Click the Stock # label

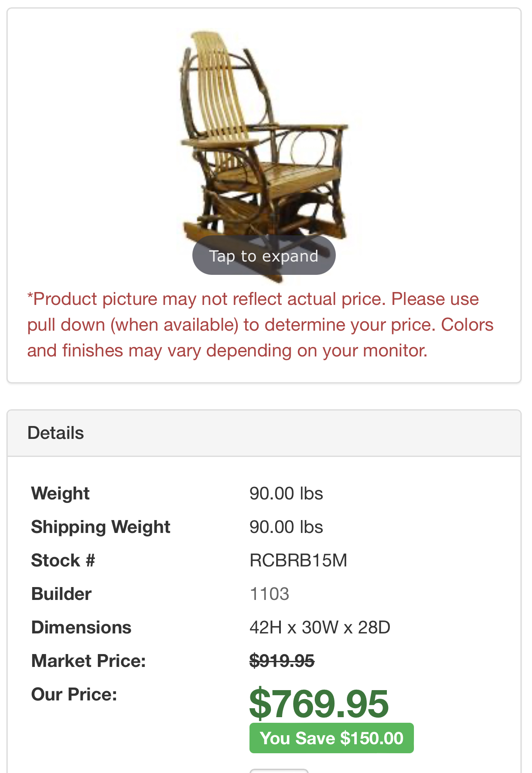[x=63, y=560]
